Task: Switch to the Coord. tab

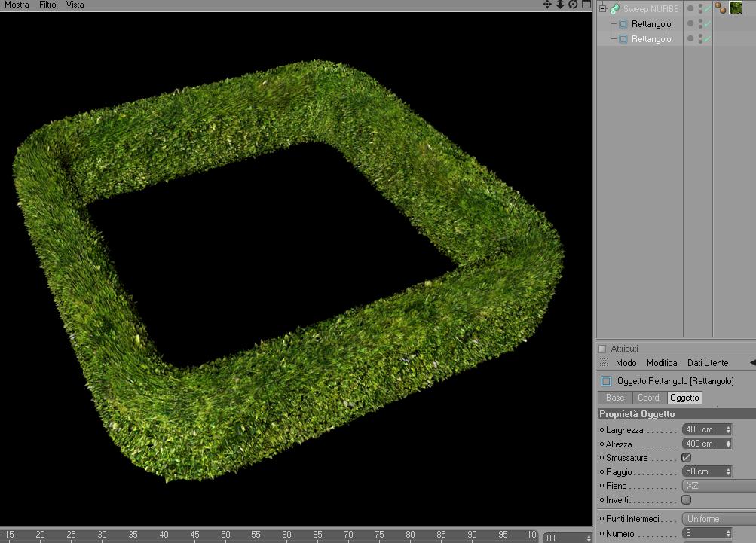Action: pyautogui.click(x=649, y=398)
